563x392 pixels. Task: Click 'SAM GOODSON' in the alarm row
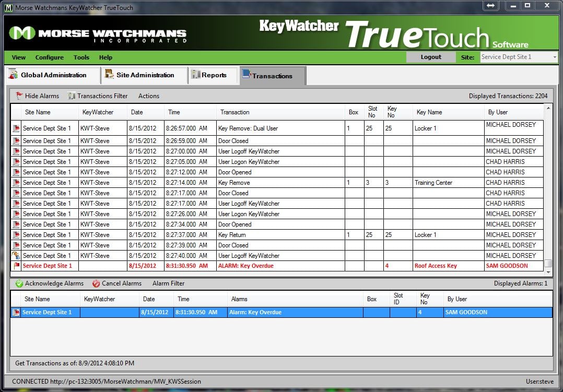click(x=466, y=312)
